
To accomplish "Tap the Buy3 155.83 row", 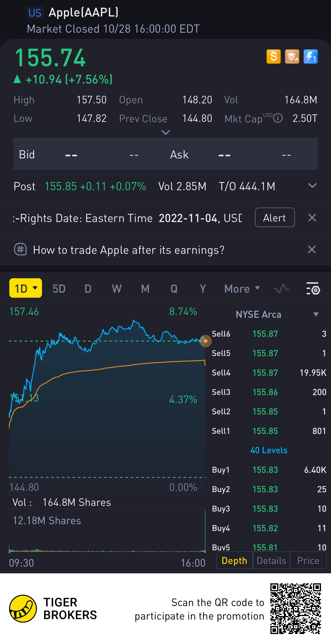I will pos(269,509).
